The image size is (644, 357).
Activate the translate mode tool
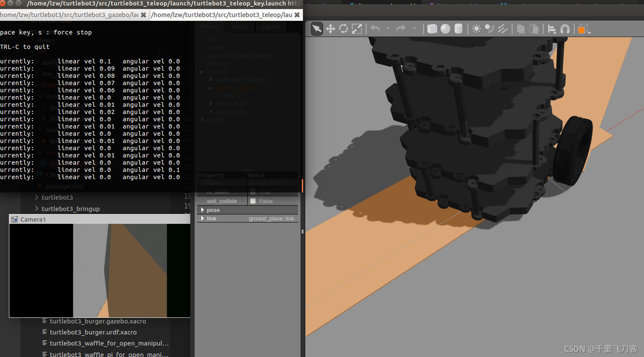(330, 29)
